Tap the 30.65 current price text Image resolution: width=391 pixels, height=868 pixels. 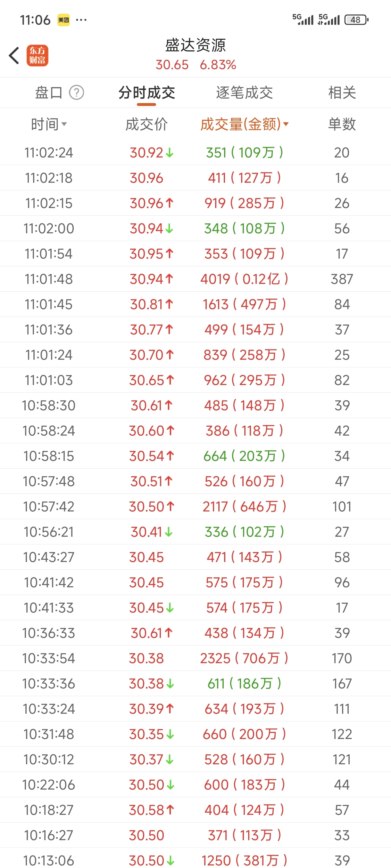click(172, 65)
